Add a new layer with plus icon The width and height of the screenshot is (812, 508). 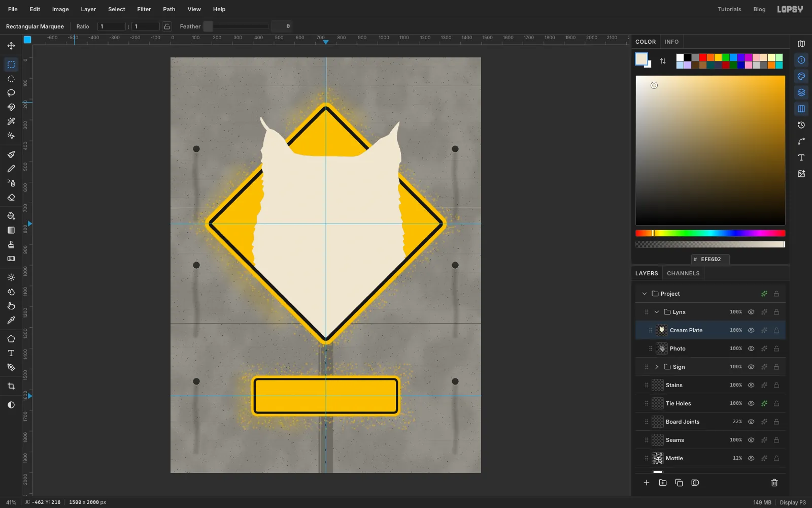click(647, 483)
